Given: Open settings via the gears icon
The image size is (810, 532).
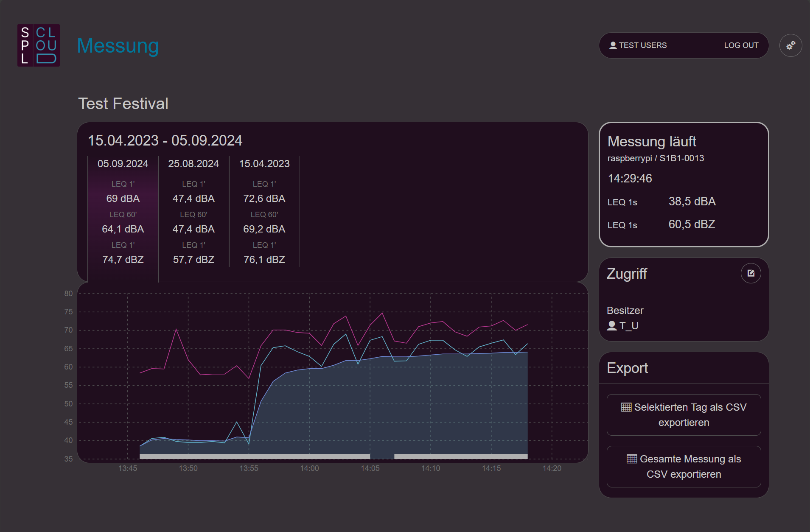Looking at the screenshot, I should click(790, 45).
